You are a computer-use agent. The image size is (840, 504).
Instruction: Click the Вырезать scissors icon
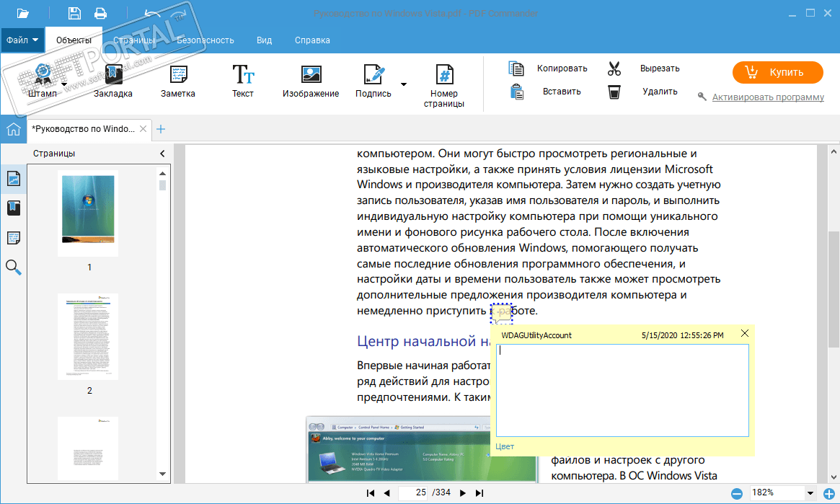point(614,68)
